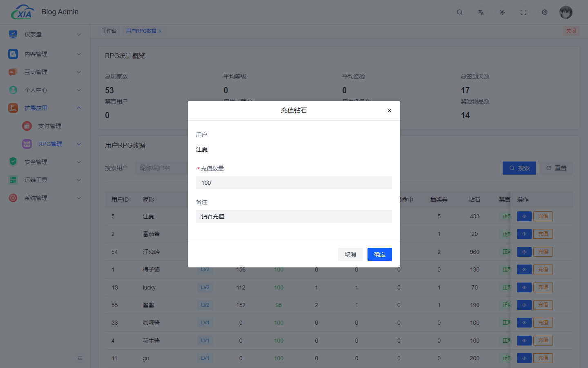This screenshot has width=588, height=368.
Task: Click the 运维工具 sidebar icon
Action: (x=13, y=180)
